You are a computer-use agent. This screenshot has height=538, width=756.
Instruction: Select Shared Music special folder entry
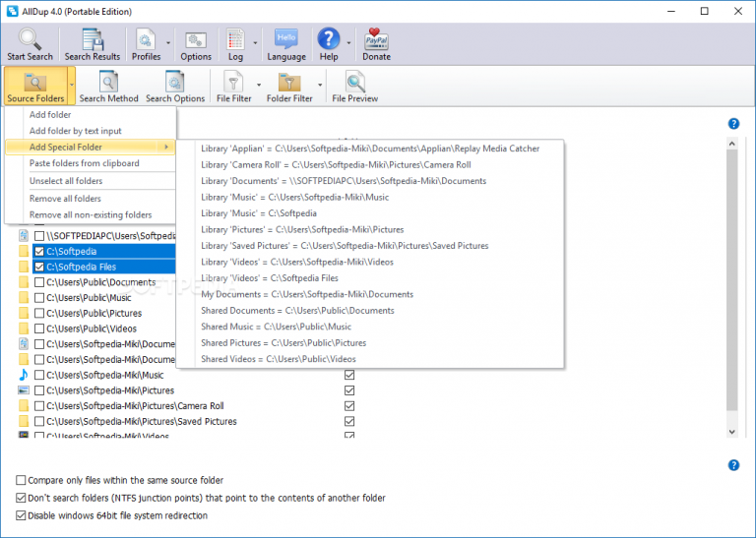370,327
